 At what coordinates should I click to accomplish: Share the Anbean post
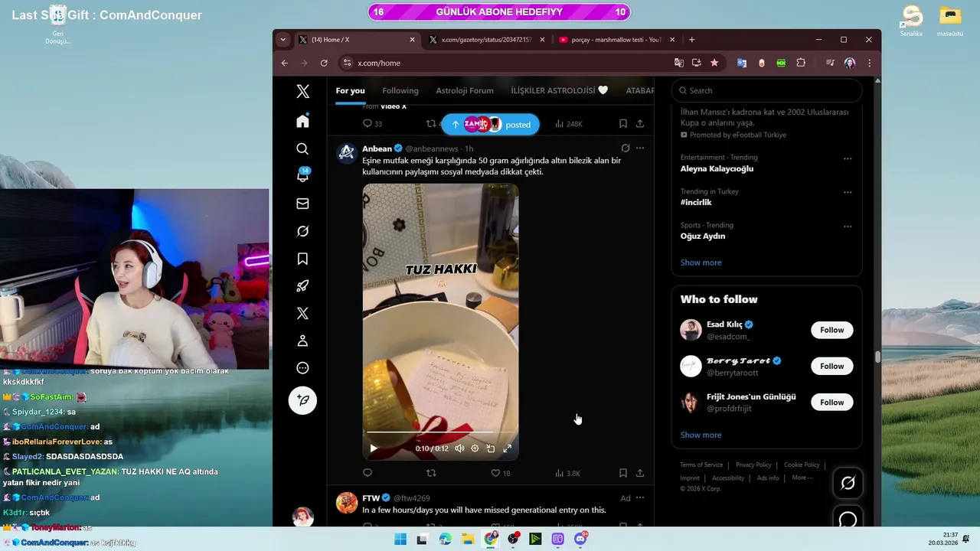[x=640, y=473]
